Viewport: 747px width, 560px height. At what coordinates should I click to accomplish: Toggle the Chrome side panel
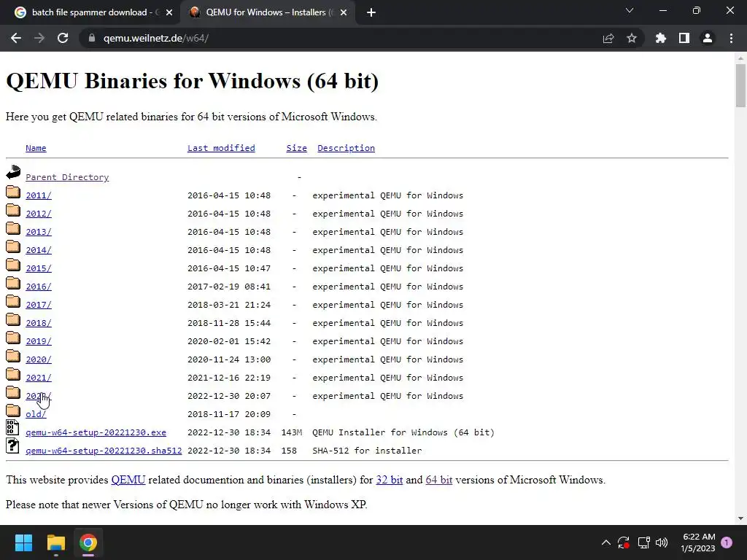[x=684, y=38]
